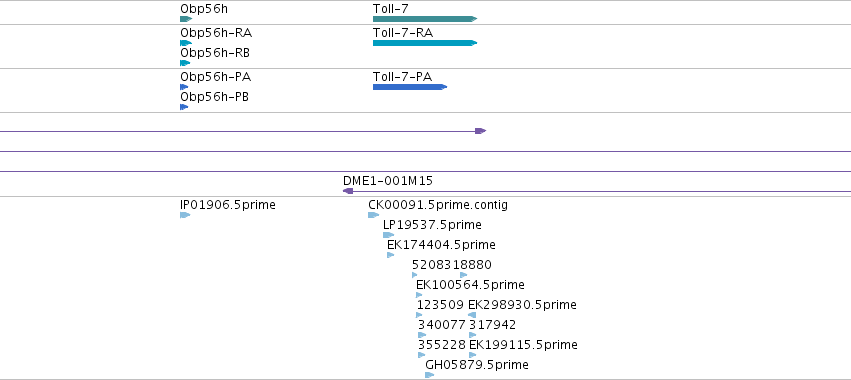Select the CK00091.5prime.contig EST marker
This screenshot has width=851, height=380.
pos(373,215)
